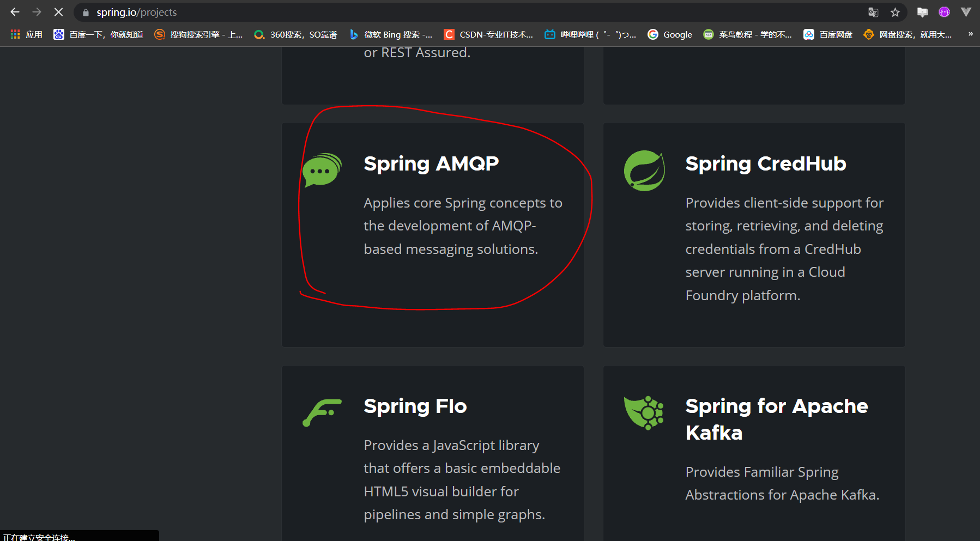This screenshot has height=541, width=980.
Task: Click the Spring Flo logo icon
Action: (322, 412)
